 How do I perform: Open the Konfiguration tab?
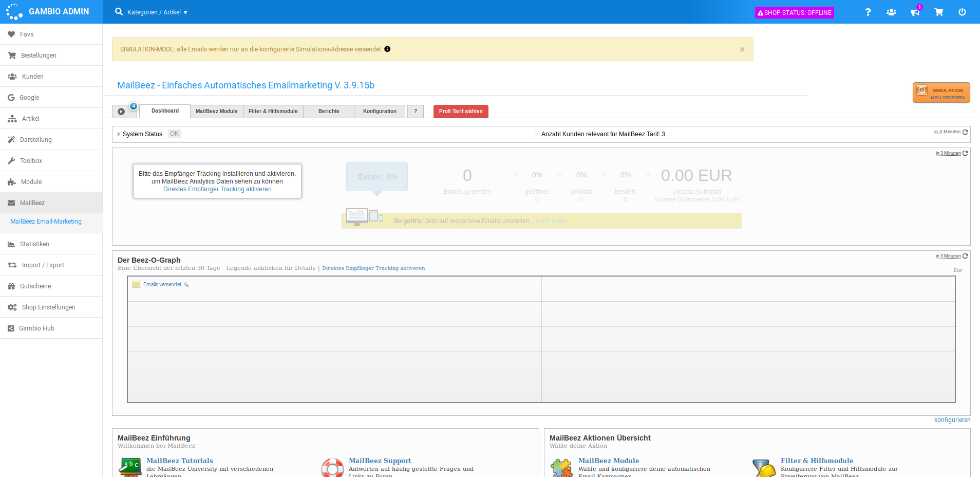pos(380,112)
